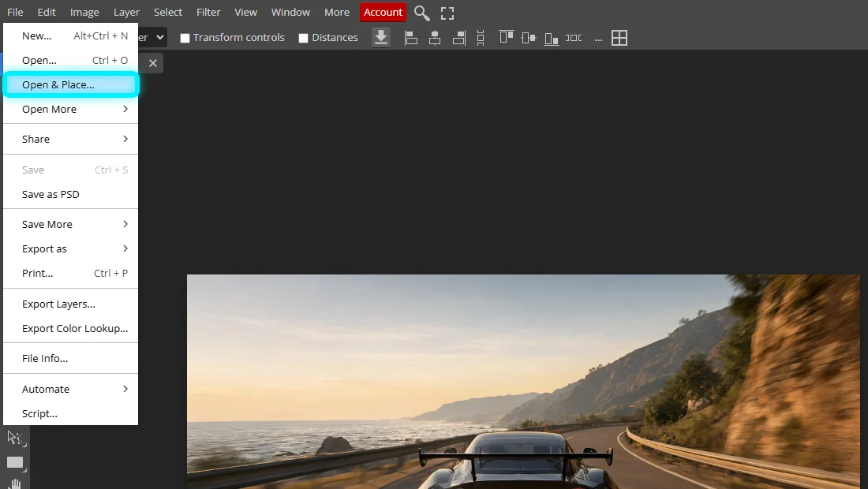Click the horizontal spacing distribute icon
868x489 pixels.
tap(574, 38)
